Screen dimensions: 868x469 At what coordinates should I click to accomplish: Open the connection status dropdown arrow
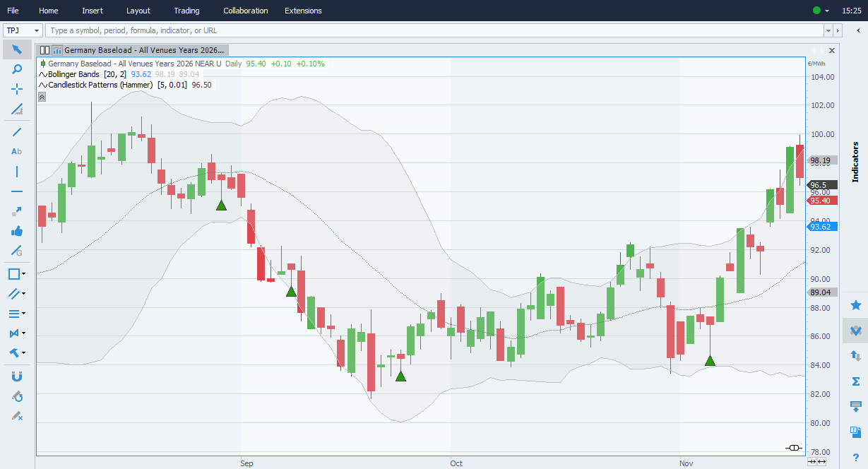[x=827, y=11]
